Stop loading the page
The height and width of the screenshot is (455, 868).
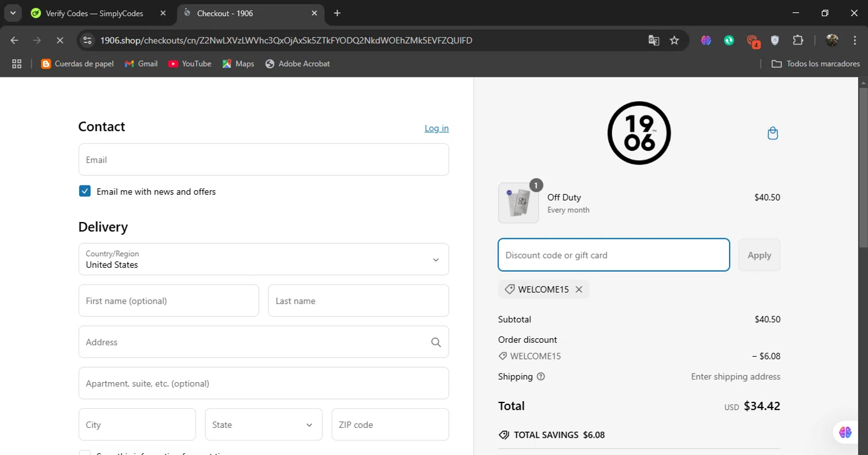60,40
